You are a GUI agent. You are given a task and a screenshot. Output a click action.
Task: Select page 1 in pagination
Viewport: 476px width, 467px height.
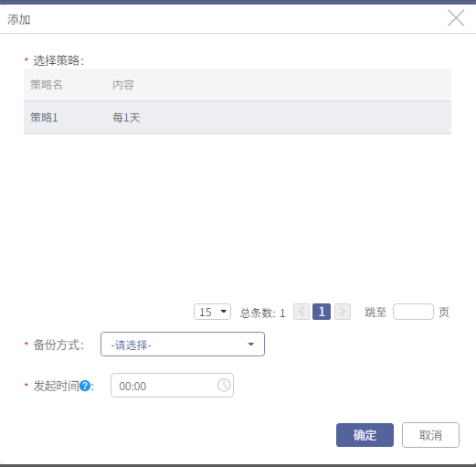point(322,312)
